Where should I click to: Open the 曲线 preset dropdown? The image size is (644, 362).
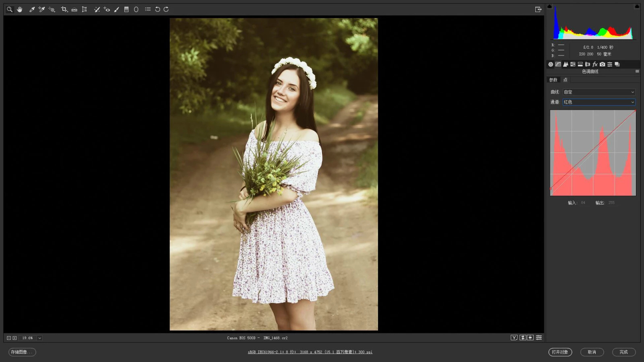click(599, 92)
